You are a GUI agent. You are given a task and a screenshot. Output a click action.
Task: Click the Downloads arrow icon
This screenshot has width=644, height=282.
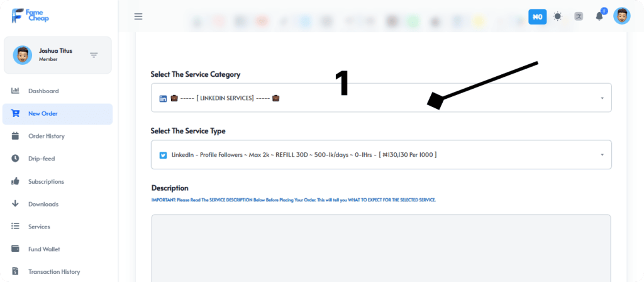[x=15, y=203]
